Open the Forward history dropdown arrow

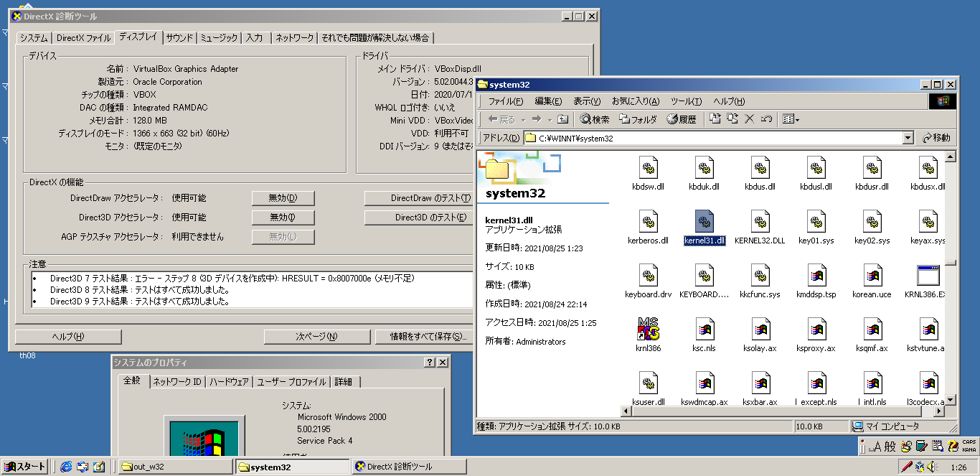(549, 119)
